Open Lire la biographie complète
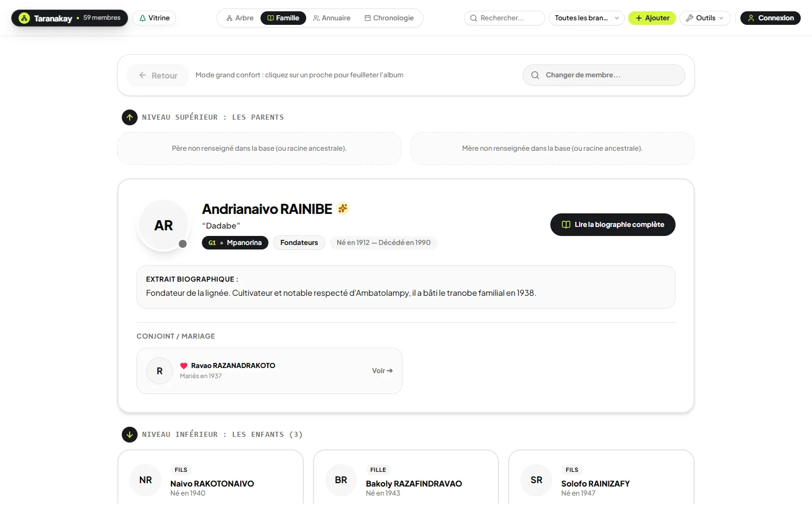812x508 pixels. tap(613, 225)
